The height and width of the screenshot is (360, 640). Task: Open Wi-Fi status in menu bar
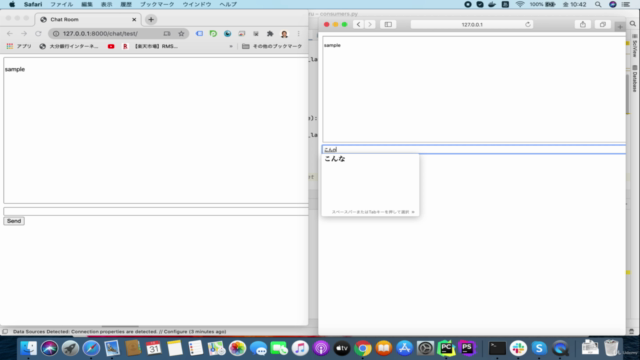point(520,4)
